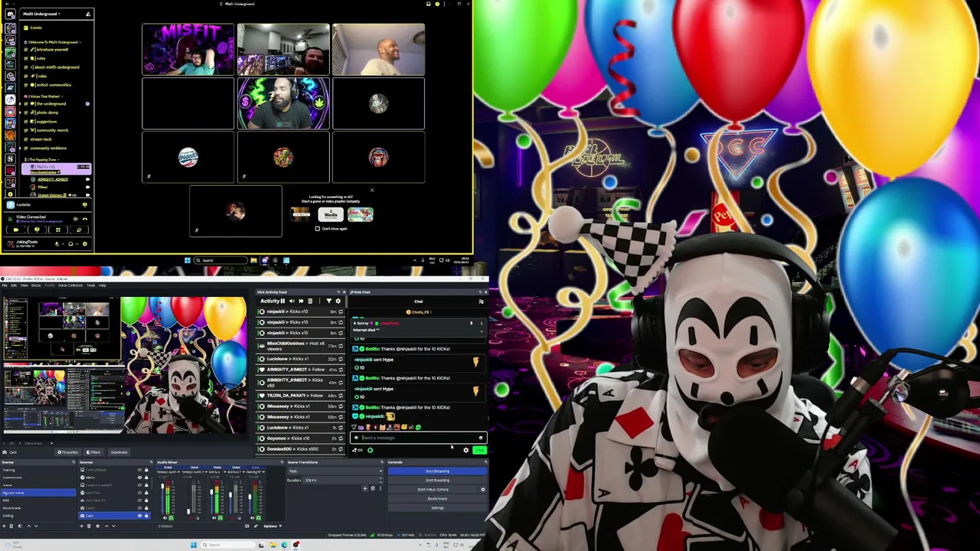
Task: Open the Tools menu in OBS
Action: [91, 285]
